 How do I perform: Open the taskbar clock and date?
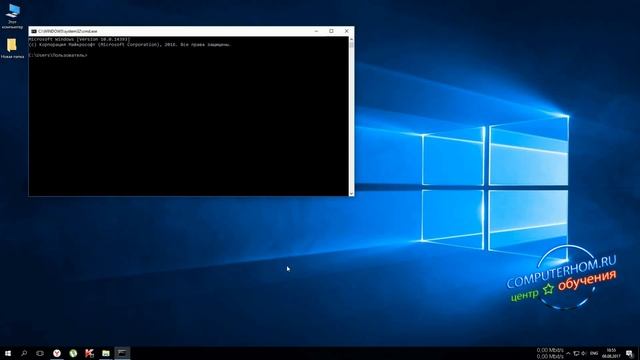click(x=611, y=353)
